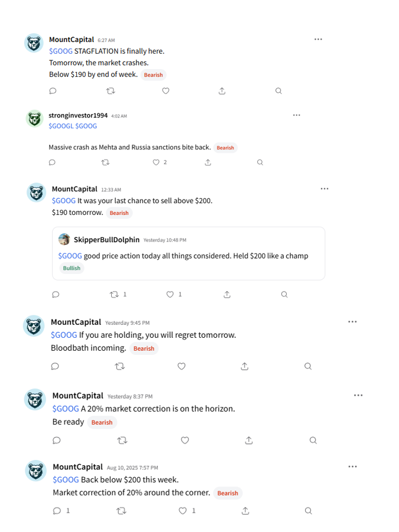The image size is (399, 532).
Task: Open the three-dot menu on Bloodbath incoming post
Action: [x=352, y=322]
